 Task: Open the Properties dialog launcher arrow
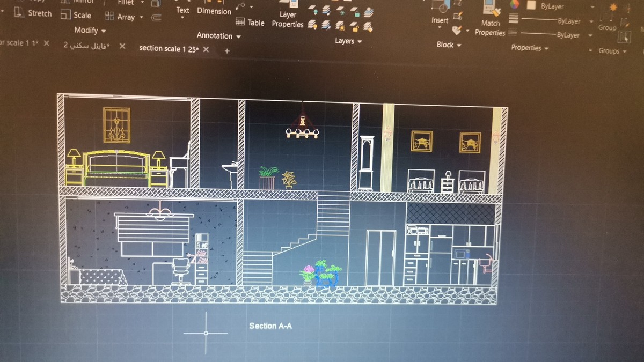pos(589,51)
